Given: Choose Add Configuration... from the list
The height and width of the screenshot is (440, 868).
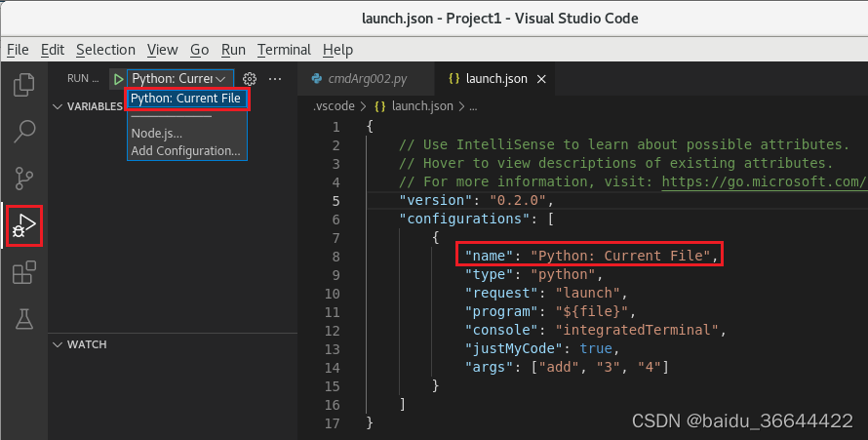Looking at the screenshot, I should click(x=186, y=151).
